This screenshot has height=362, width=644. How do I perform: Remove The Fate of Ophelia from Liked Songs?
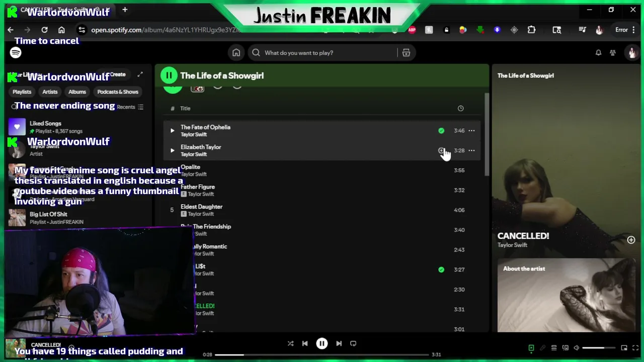coord(441,131)
